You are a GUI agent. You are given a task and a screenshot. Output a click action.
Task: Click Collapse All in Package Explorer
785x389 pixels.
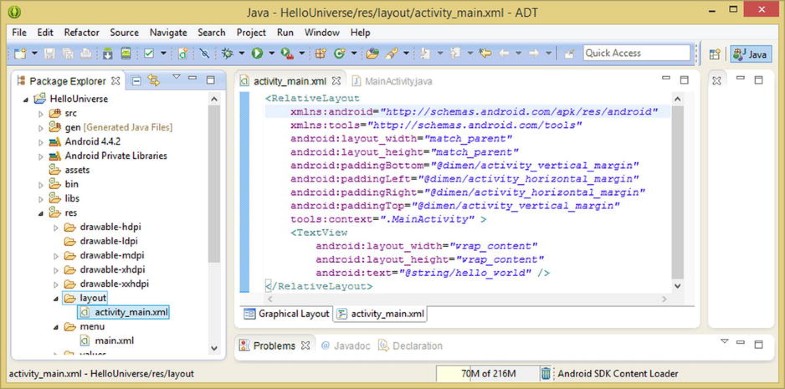point(137,81)
